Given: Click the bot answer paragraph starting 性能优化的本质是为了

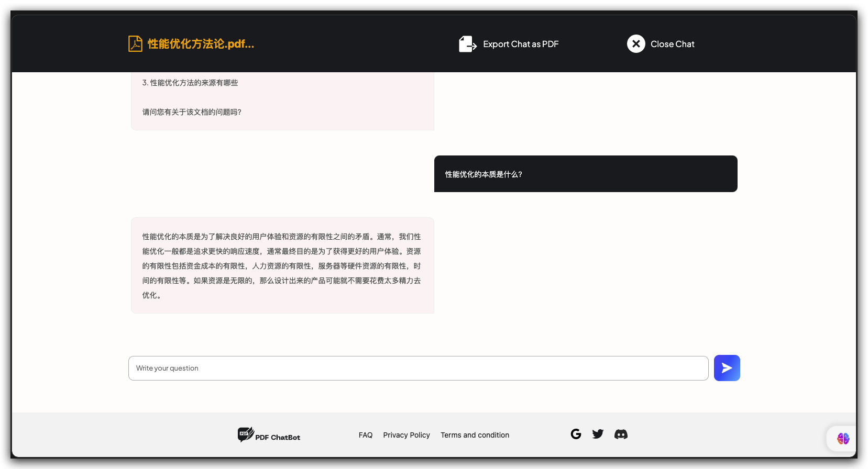Looking at the screenshot, I should pos(282,266).
